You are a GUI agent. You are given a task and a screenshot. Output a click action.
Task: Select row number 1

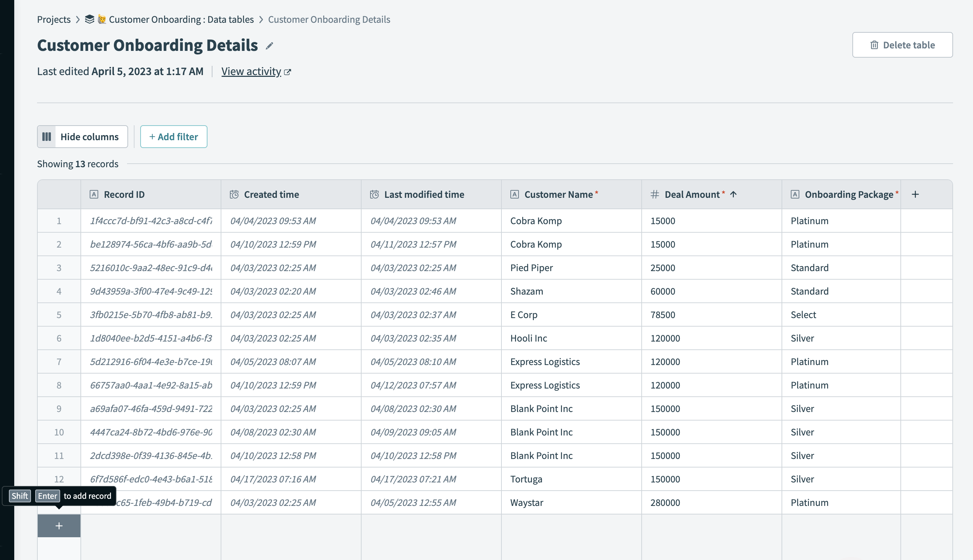(x=59, y=221)
